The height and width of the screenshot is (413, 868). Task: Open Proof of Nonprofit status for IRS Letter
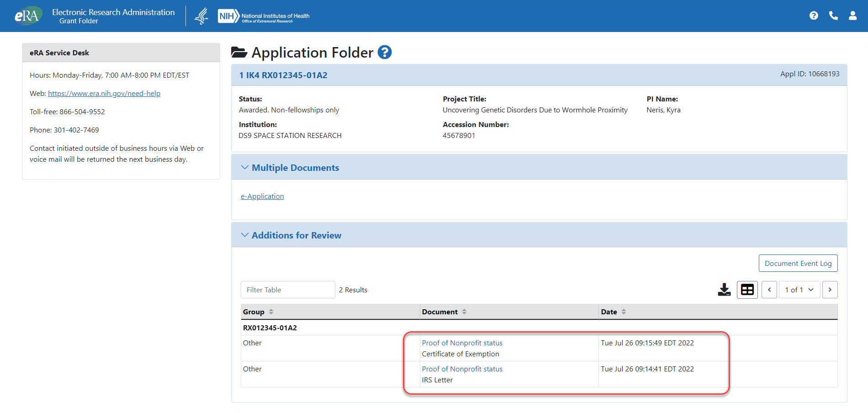462,369
